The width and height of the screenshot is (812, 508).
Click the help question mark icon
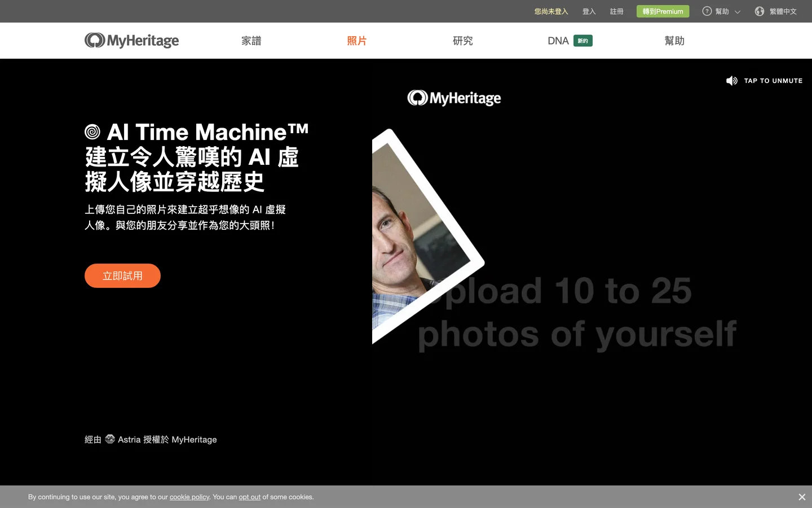coord(707,11)
